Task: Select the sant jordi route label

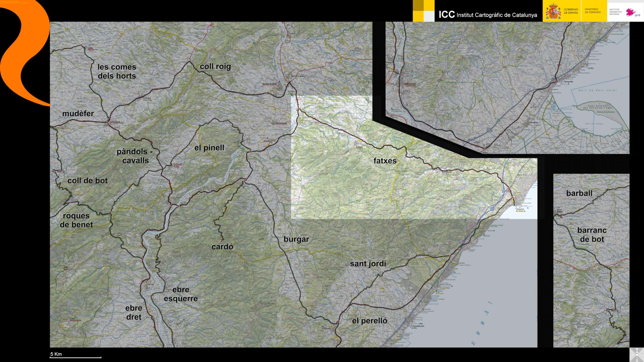Action: coord(368,263)
